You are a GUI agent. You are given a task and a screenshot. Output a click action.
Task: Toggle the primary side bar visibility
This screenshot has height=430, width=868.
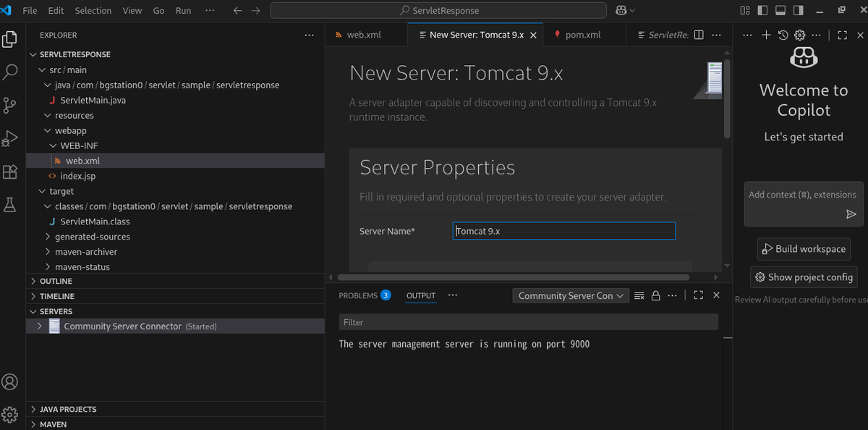coord(762,11)
